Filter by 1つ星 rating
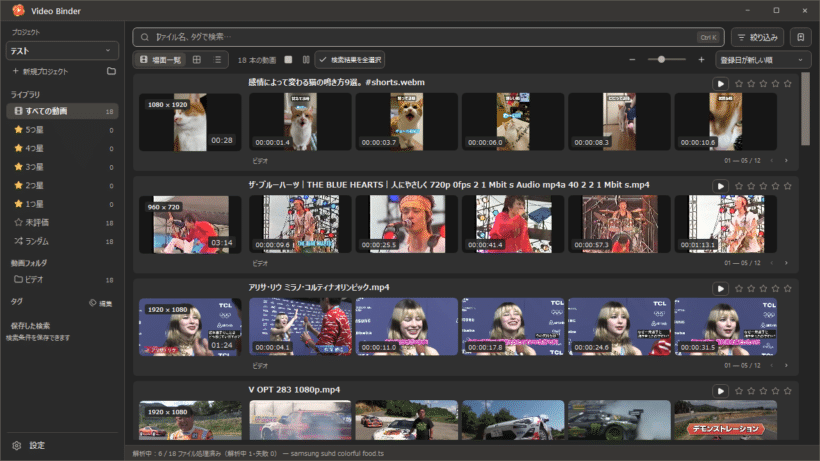 tap(62, 204)
